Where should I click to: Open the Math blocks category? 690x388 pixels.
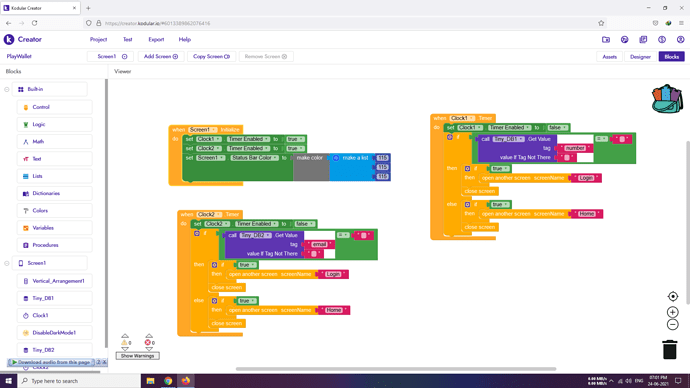pos(54,142)
